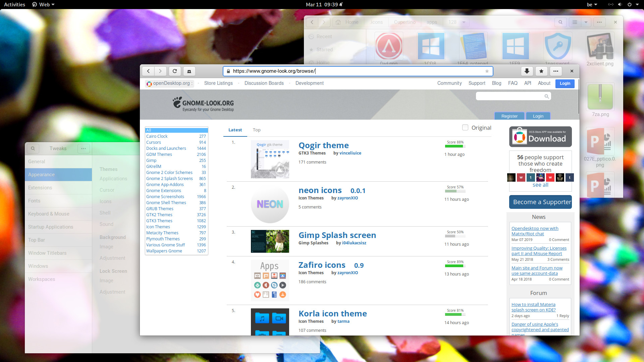Viewport: 644px width, 362px height.
Task: Click the blue Login button in top nav
Action: pos(565,83)
